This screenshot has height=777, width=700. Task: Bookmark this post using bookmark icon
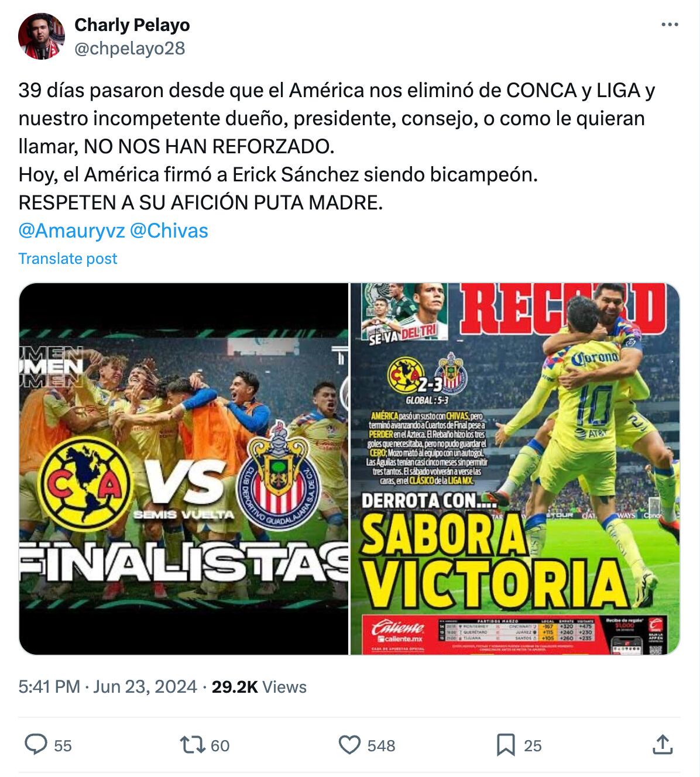click(x=505, y=745)
